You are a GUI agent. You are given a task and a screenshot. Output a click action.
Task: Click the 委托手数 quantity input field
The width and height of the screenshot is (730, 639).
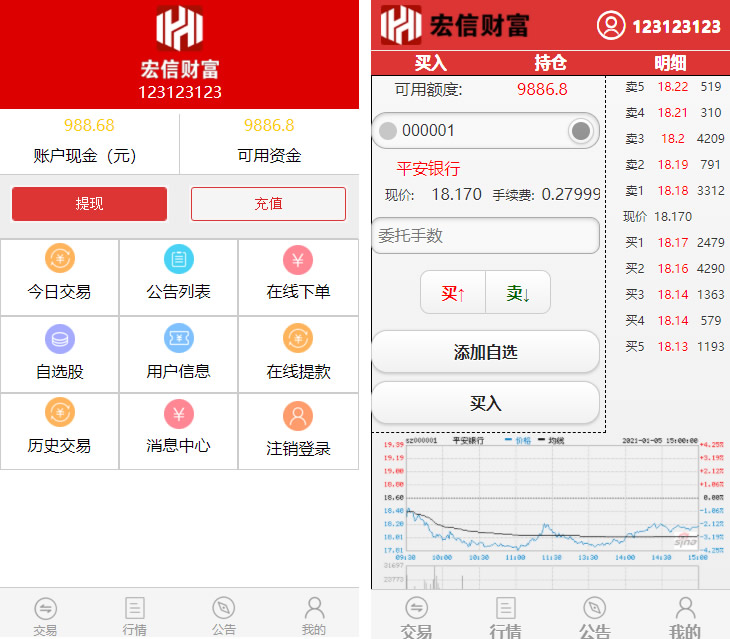[485, 236]
